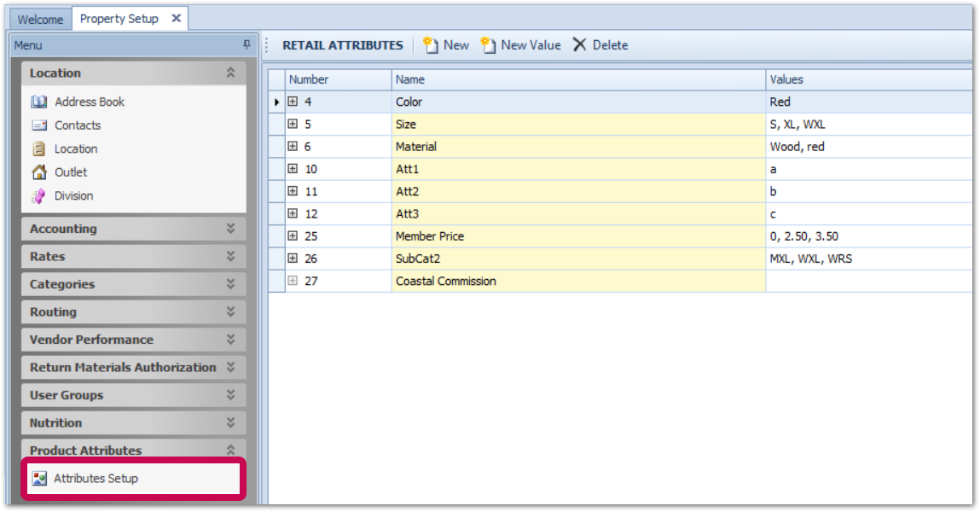Open Address Book from Location menu
This screenshot has height=512, width=980.
pyautogui.click(x=89, y=102)
